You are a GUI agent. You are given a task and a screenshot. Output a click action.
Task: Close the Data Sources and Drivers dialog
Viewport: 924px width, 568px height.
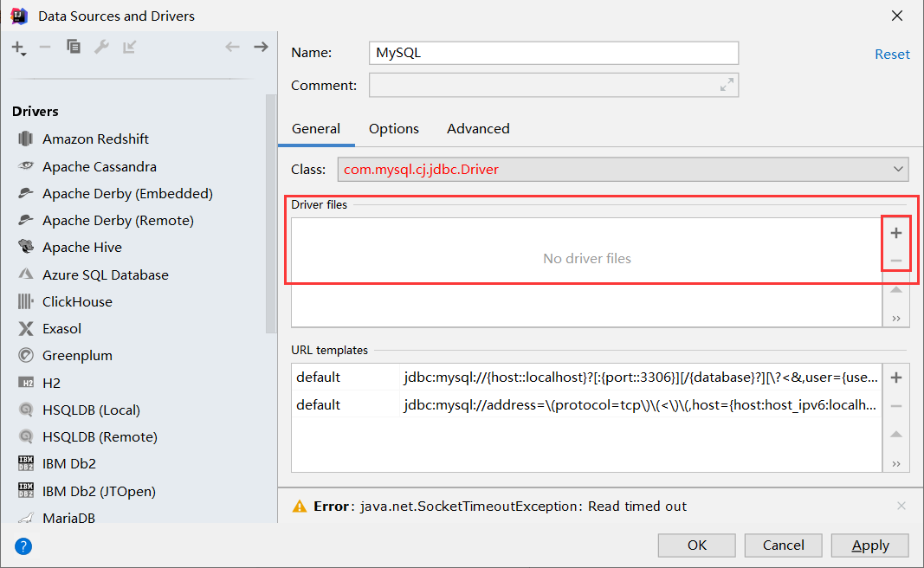tap(897, 16)
